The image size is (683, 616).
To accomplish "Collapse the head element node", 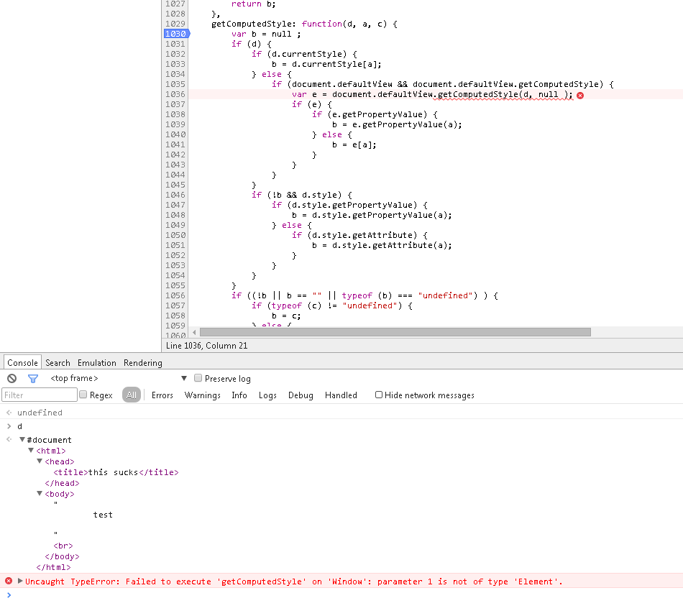I will pos(40,461).
